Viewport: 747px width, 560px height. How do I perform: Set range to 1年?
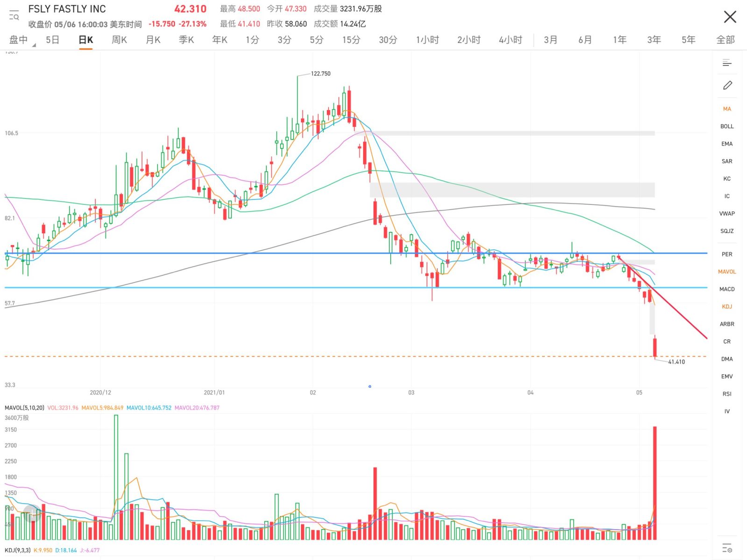(x=620, y=40)
